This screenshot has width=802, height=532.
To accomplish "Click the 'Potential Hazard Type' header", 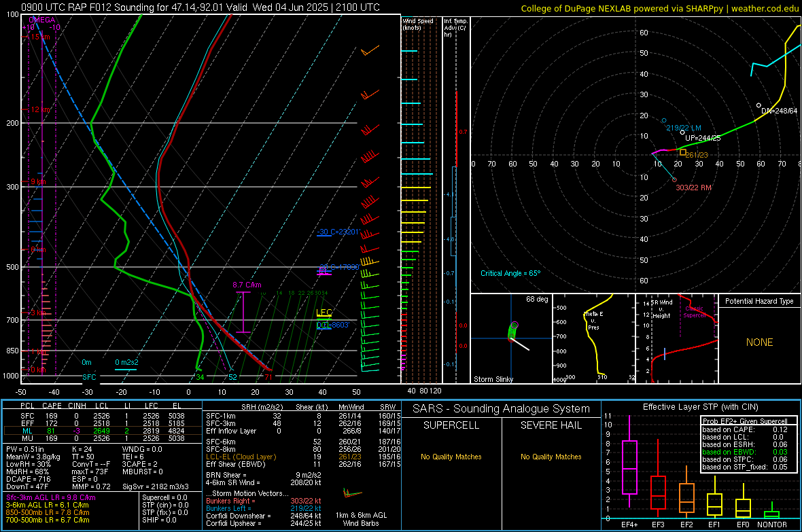I will tap(759, 301).
